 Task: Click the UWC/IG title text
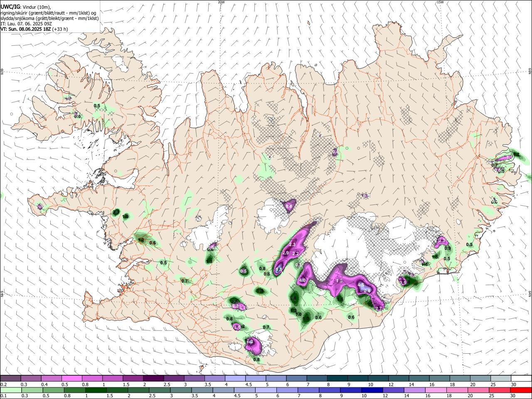click(x=10, y=7)
